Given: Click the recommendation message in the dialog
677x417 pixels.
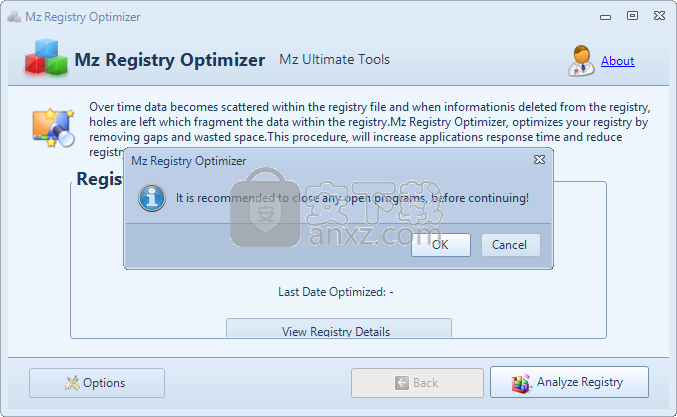Looking at the screenshot, I should (352, 198).
